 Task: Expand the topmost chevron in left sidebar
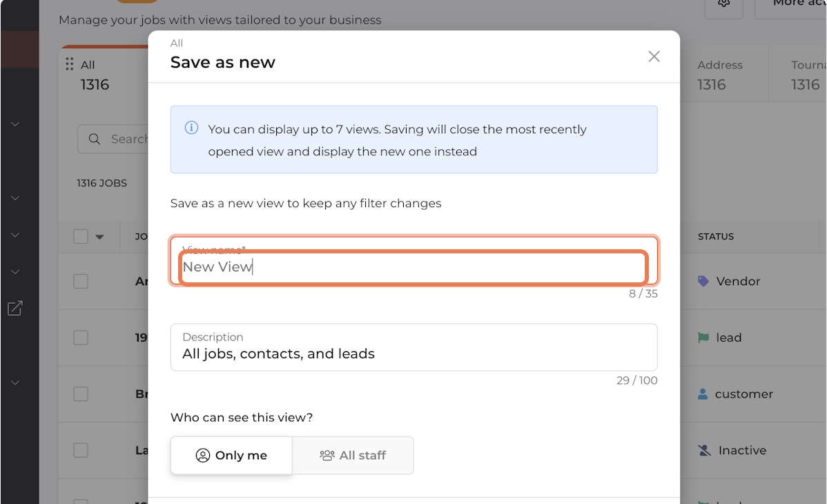pyautogui.click(x=15, y=124)
